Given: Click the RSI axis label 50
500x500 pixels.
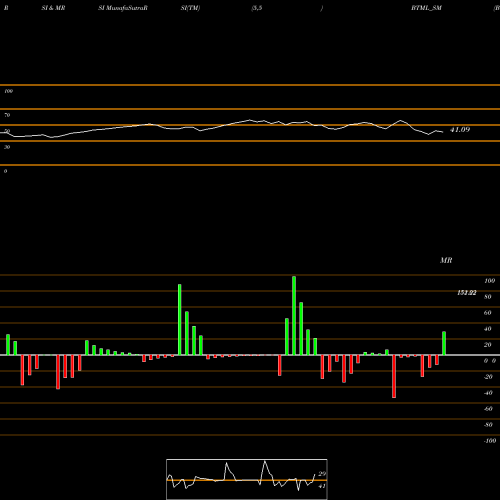Looking at the screenshot, I should click(x=7, y=131).
